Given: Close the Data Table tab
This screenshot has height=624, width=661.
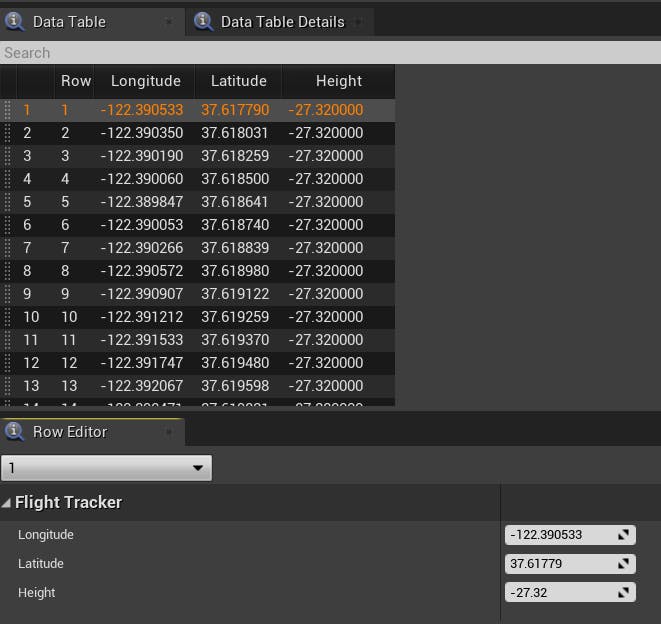Looking at the screenshot, I should (169, 22).
